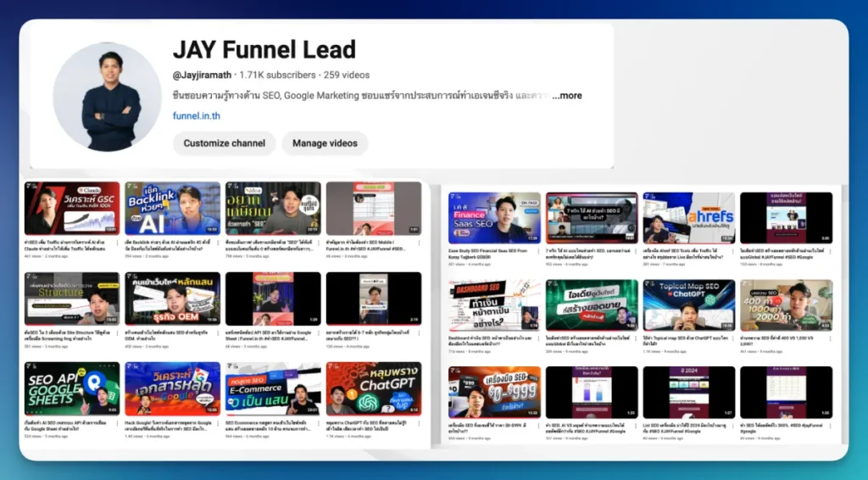Open the ChatGPT trap video thumbnail
The height and width of the screenshot is (480, 868).
click(374, 388)
